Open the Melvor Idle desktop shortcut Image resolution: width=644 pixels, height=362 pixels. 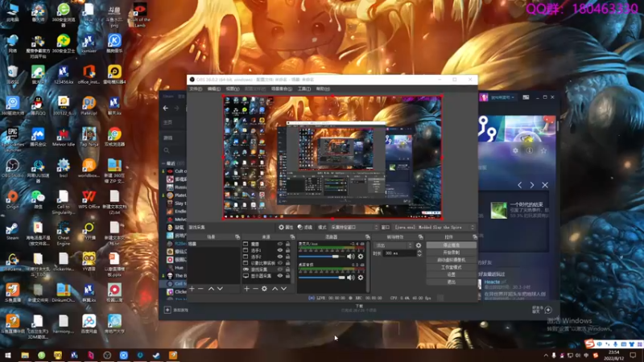(x=64, y=137)
